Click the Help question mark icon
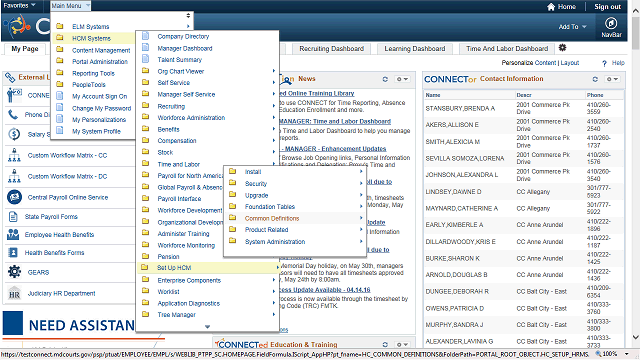This screenshot has width=640, height=360. click(604, 63)
